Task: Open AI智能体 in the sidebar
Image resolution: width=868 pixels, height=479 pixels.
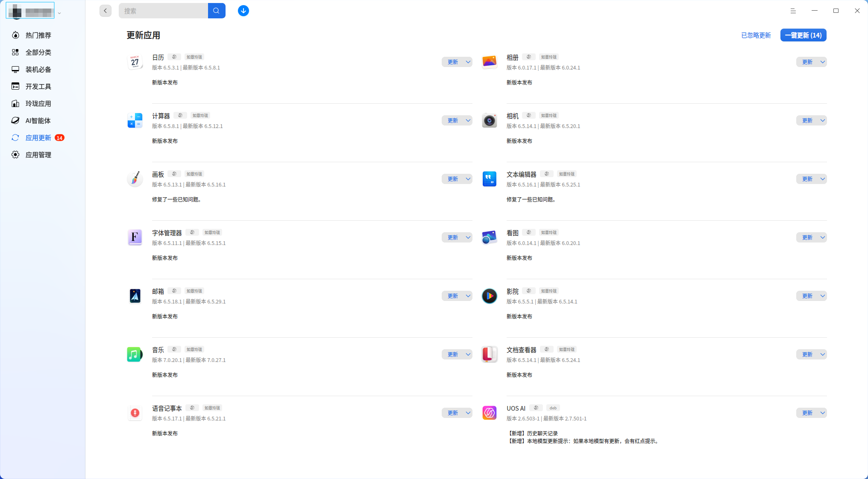Action: [x=38, y=120]
